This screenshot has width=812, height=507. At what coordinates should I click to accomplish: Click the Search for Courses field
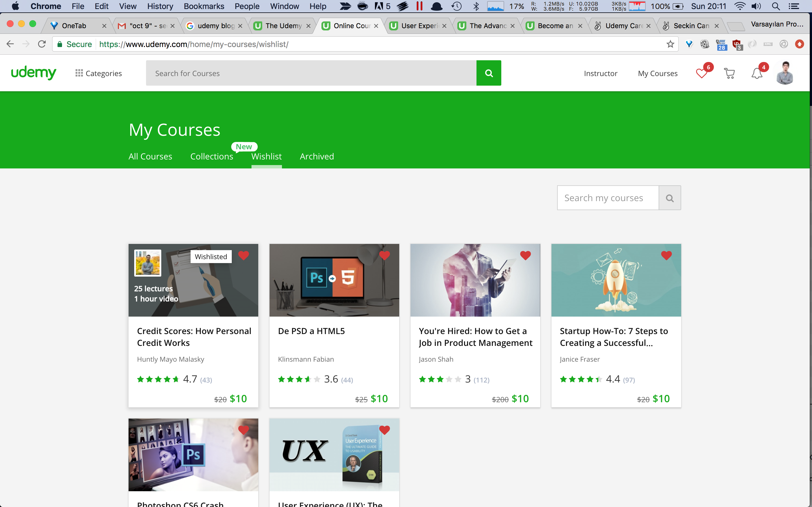click(x=311, y=73)
